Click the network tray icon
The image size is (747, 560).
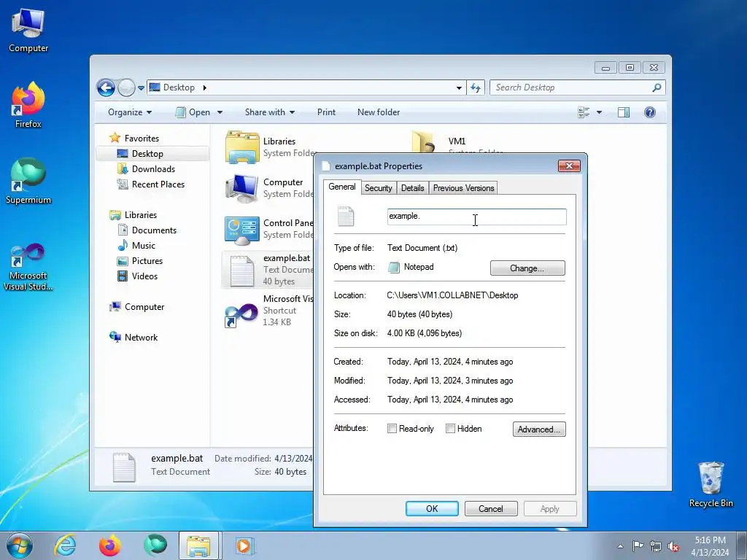click(x=656, y=546)
